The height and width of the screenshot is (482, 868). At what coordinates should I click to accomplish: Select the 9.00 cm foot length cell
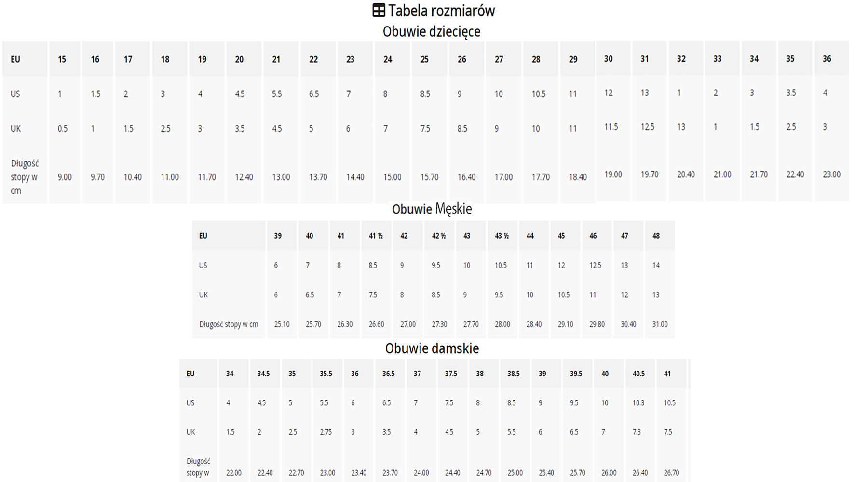pos(65,177)
